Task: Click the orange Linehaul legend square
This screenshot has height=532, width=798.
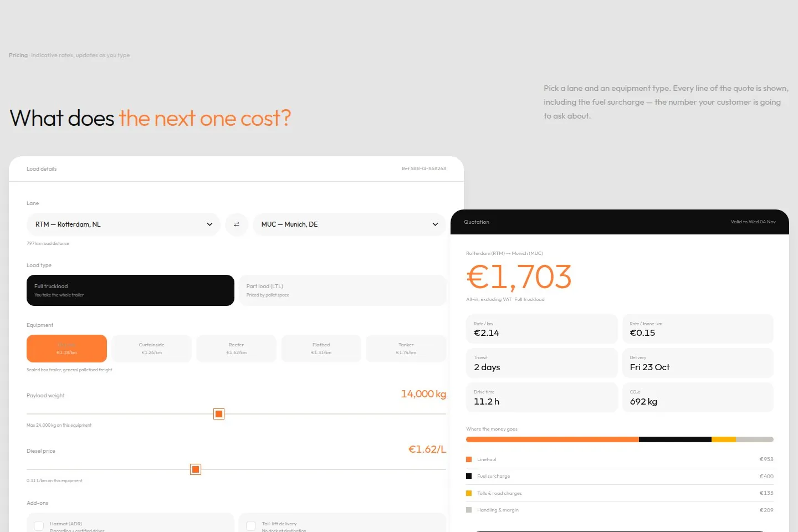Action: pos(469,459)
